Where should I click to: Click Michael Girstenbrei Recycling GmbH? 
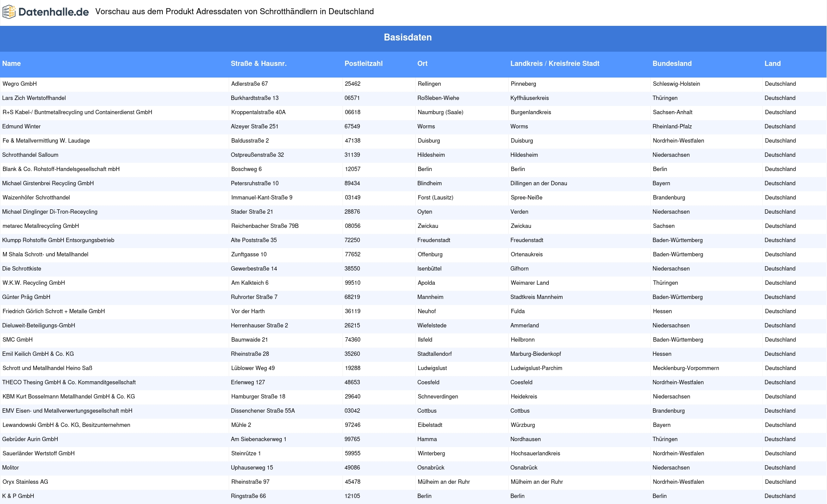48,184
